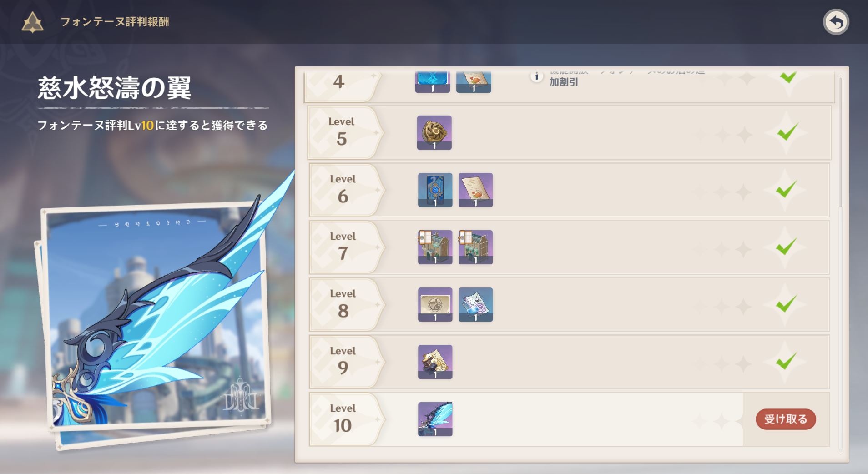Select the Level 10 row label

[343, 419]
